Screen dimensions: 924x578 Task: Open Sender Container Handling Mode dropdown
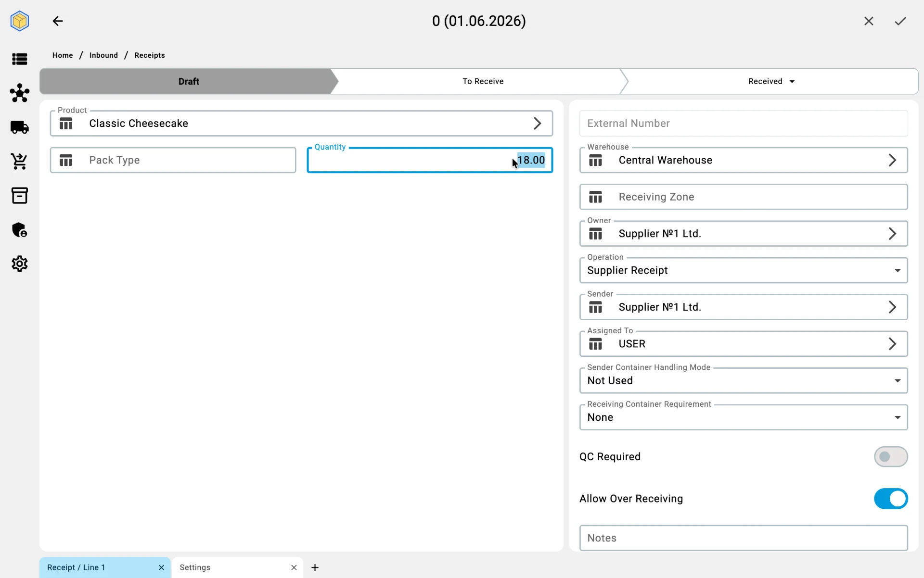[744, 380]
